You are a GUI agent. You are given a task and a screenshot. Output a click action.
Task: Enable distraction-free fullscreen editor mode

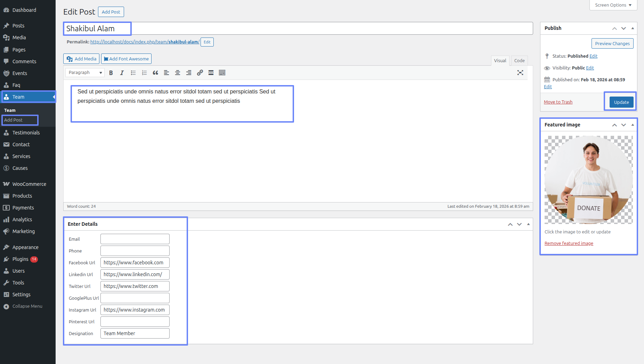click(x=520, y=73)
